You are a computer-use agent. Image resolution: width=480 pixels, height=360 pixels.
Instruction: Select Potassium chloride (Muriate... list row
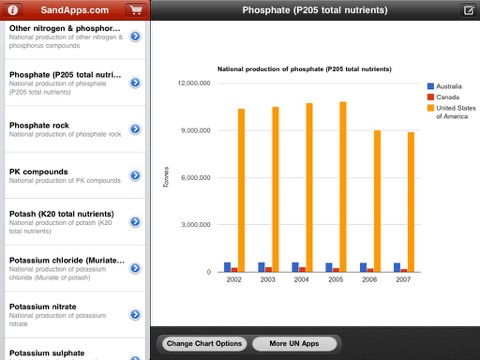[75, 268]
